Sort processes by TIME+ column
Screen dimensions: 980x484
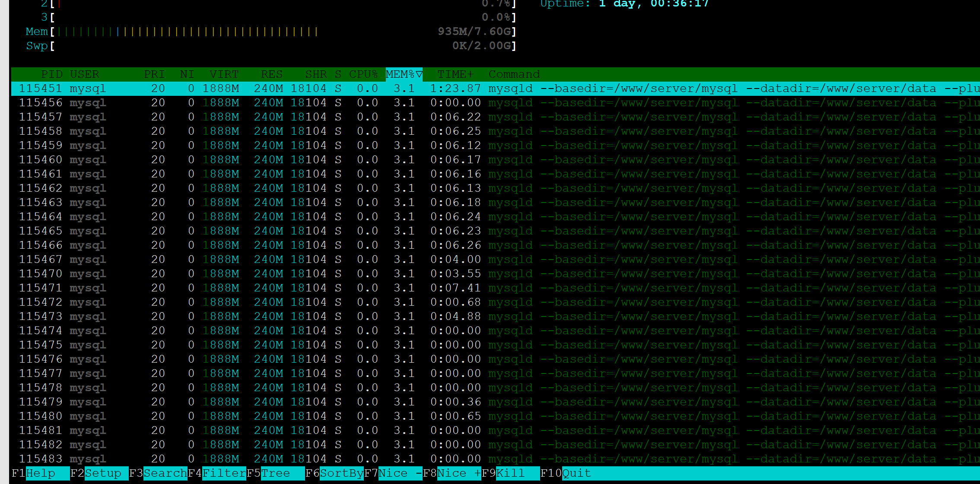[x=455, y=74]
